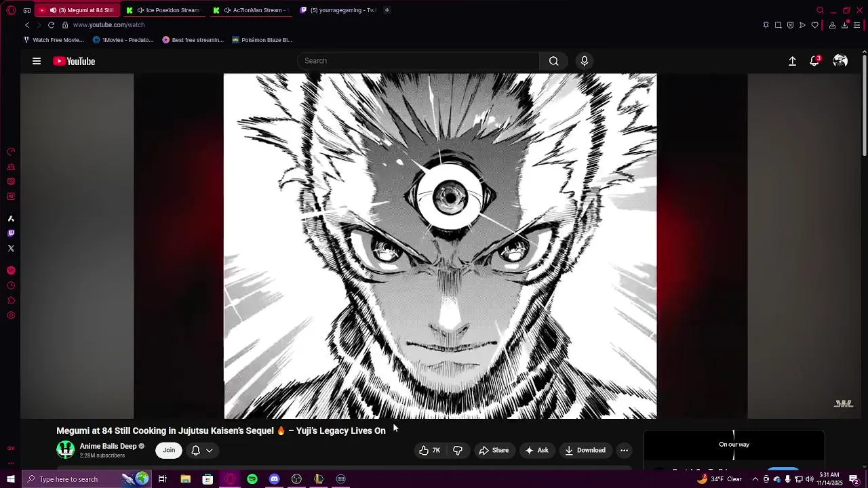Open Pokémon Blaze Bl bookmark

pyautogui.click(x=262, y=40)
